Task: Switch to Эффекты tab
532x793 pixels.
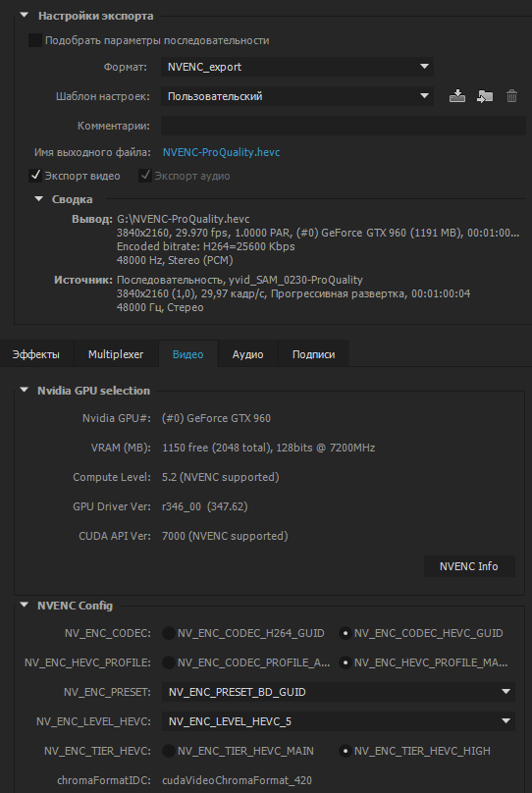Action: pos(36,354)
